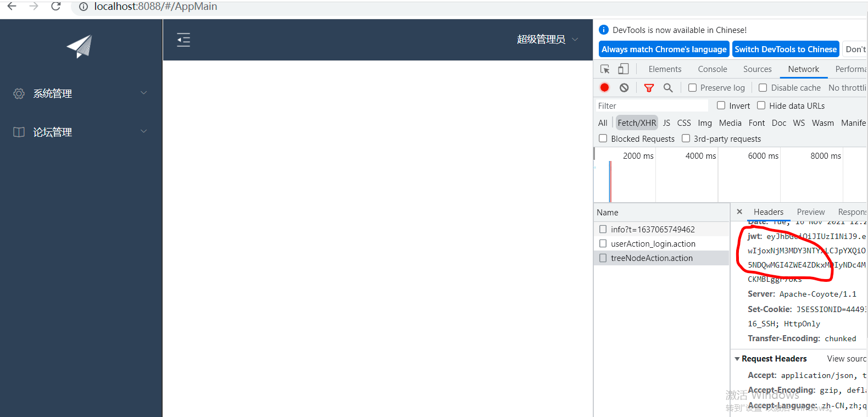Close the request details panel
The height and width of the screenshot is (417, 868).
pyautogui.click(x=739, y=212)
